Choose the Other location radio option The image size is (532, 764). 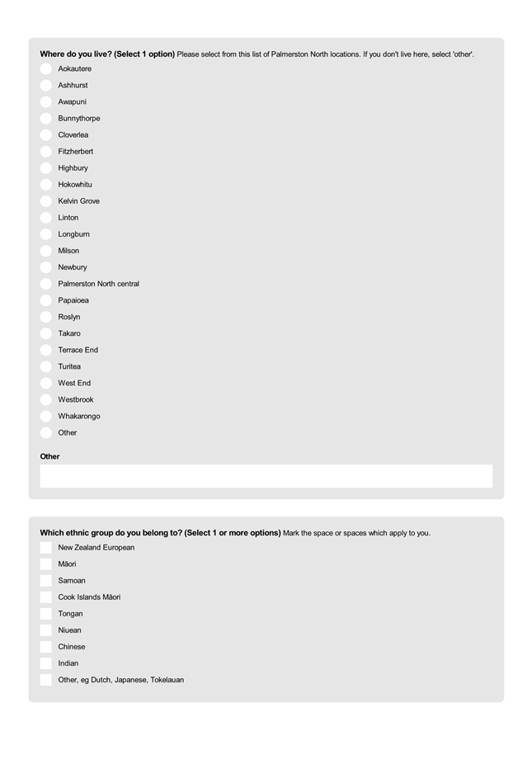tap(46, 432)
